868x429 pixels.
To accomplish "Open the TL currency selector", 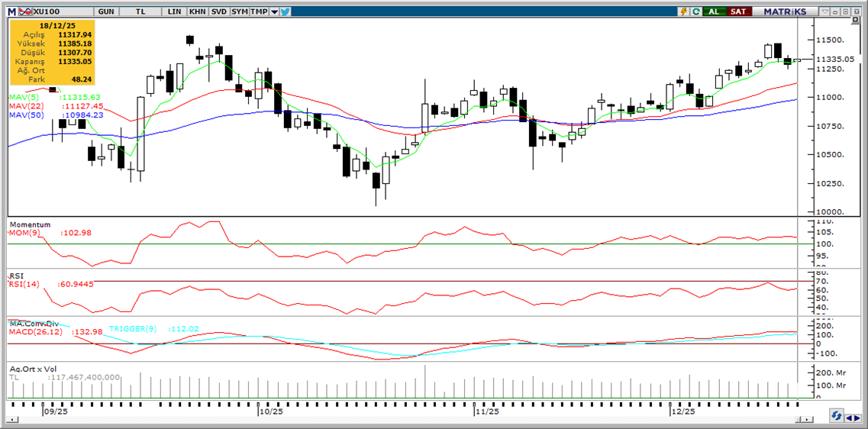I will [140, 11].
